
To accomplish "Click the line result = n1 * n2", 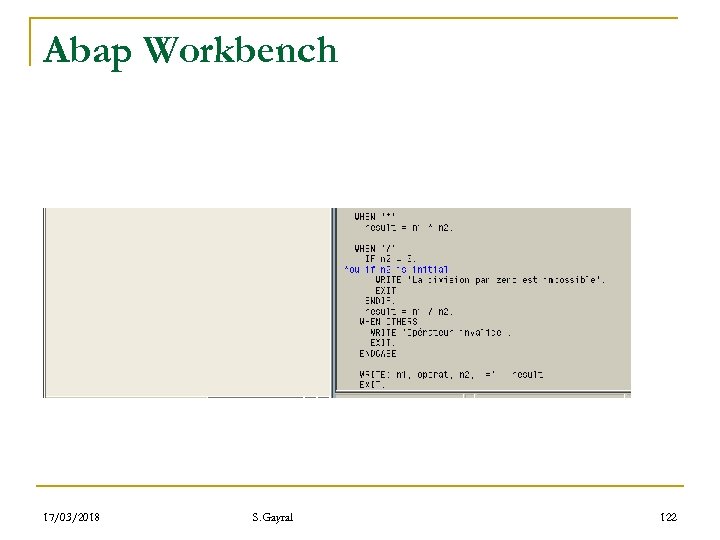I will click(409, 228).
